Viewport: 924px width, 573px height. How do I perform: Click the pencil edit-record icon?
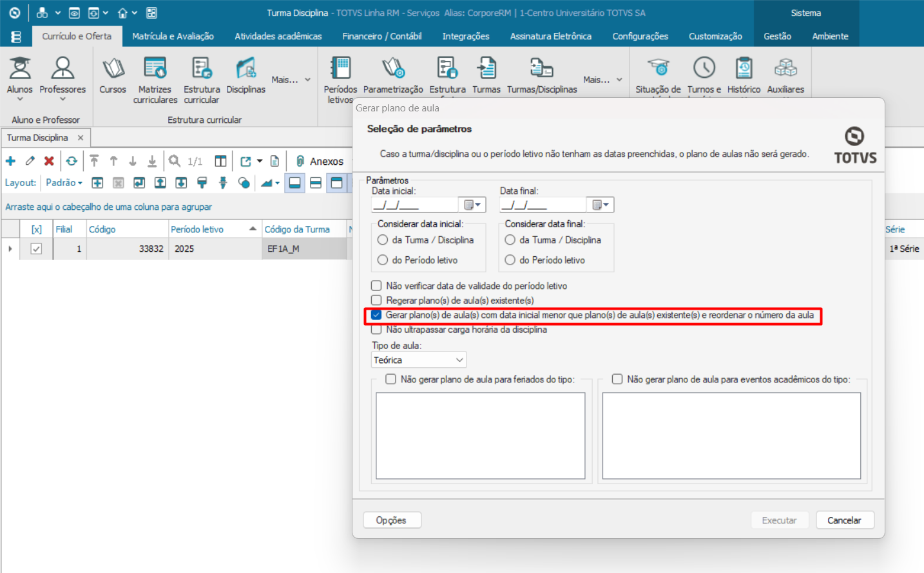tap(30, 161)
